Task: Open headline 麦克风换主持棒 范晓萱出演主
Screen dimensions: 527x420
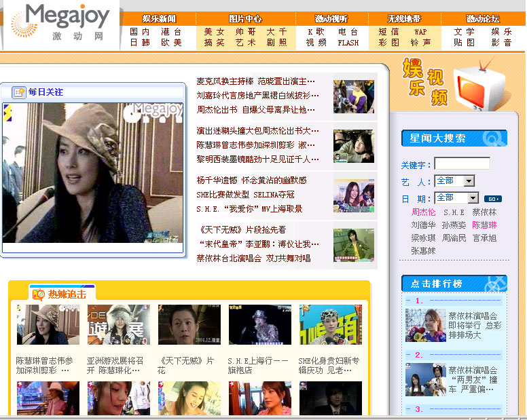Action: coord(256,81)
